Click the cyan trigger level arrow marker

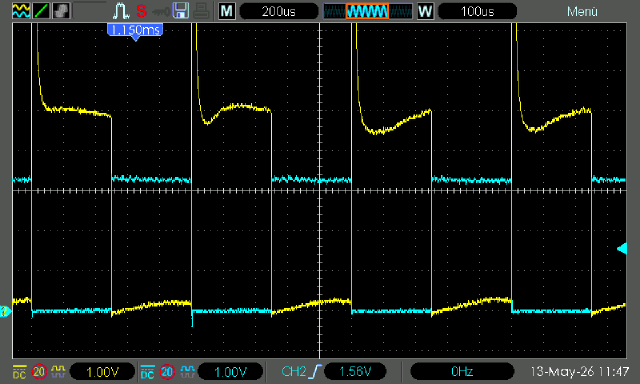622,249
